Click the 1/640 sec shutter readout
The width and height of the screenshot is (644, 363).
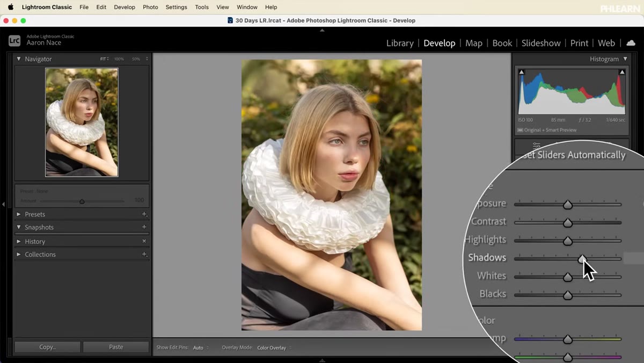pyautogui.click(x=614, y=120)
